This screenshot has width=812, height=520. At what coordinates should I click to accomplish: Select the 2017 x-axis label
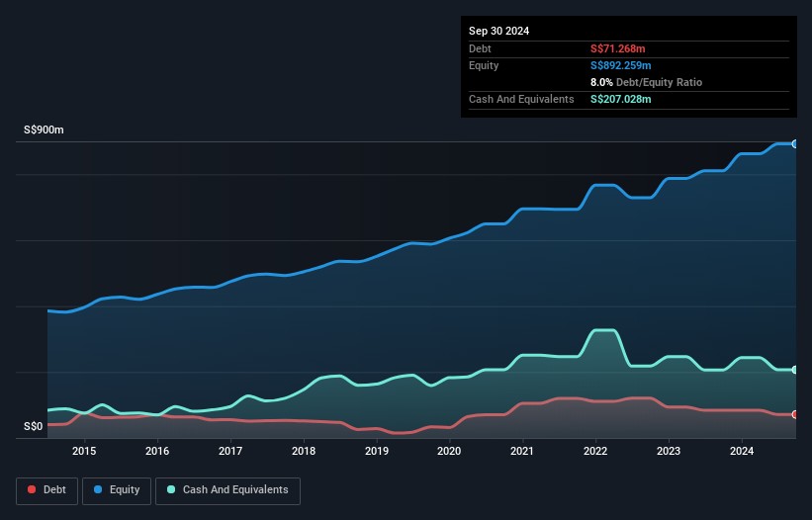230,452
